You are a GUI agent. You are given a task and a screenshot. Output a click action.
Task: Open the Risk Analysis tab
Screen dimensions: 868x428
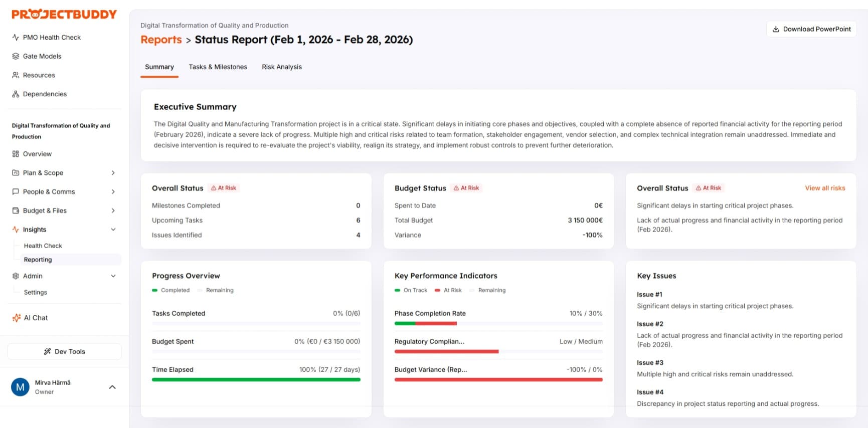[281, 67]
